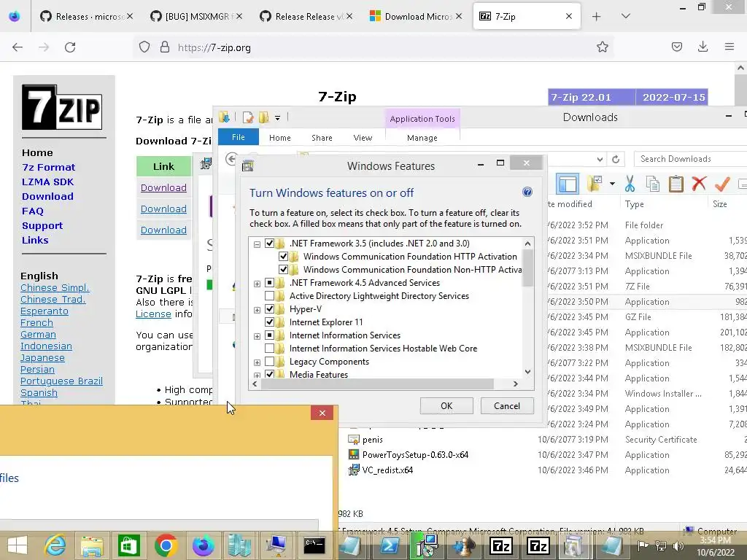Image resolution: width=747 pixels, height=560 pixels.
Task: Open Command Prompt from the taskbar
Action: [x=314, y=545]
